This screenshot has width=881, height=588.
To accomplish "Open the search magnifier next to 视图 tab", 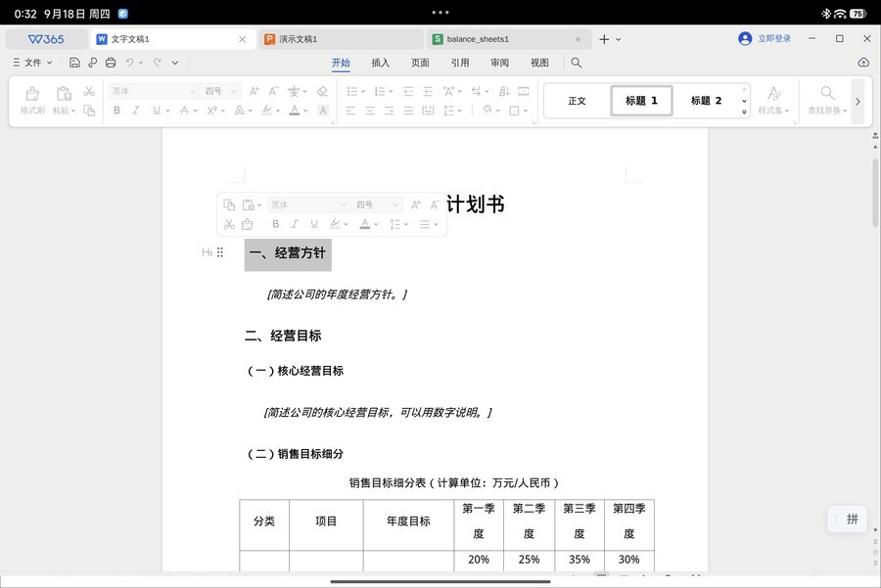I will pos(577,63).
